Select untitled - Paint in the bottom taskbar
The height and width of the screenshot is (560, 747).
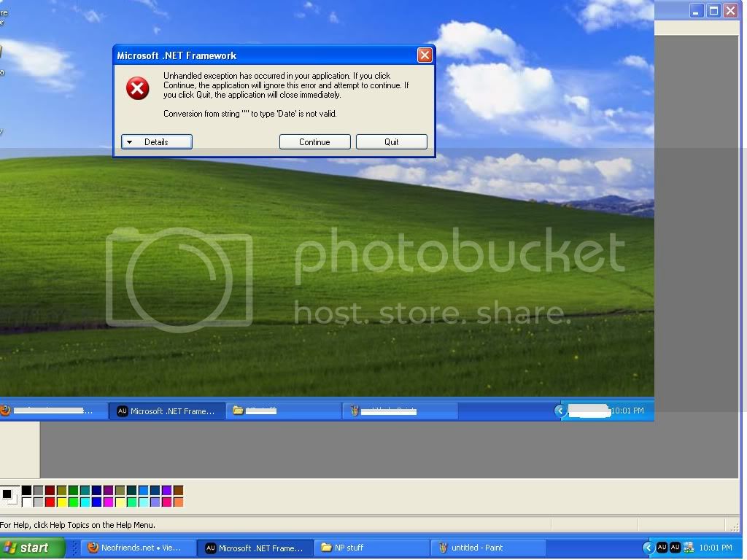pyautogui.click(x=489, y=548)
